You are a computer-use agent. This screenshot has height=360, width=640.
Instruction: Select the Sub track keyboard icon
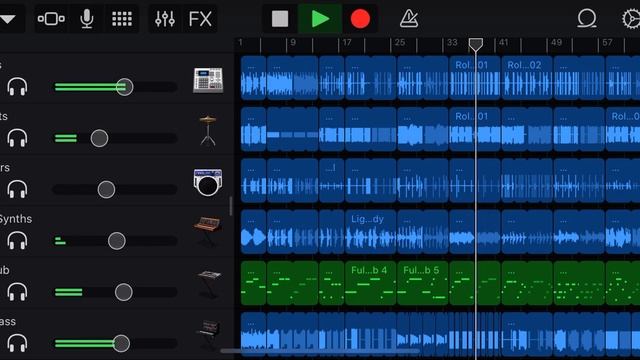pyautogui.click(x=209, y=284)
